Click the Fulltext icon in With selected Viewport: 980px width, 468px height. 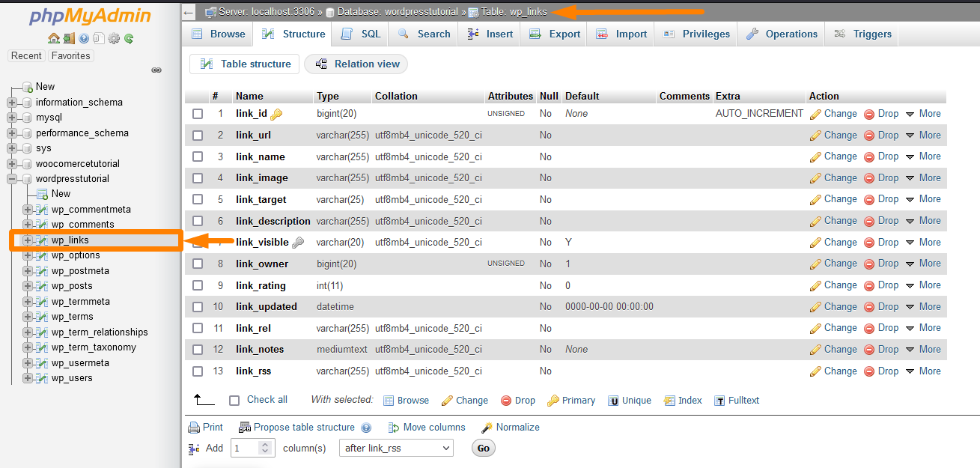719,401
